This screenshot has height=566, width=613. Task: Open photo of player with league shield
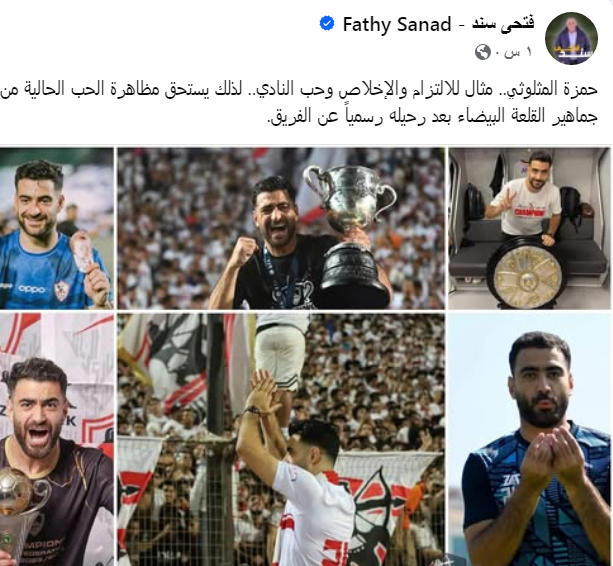click(529, 228)
